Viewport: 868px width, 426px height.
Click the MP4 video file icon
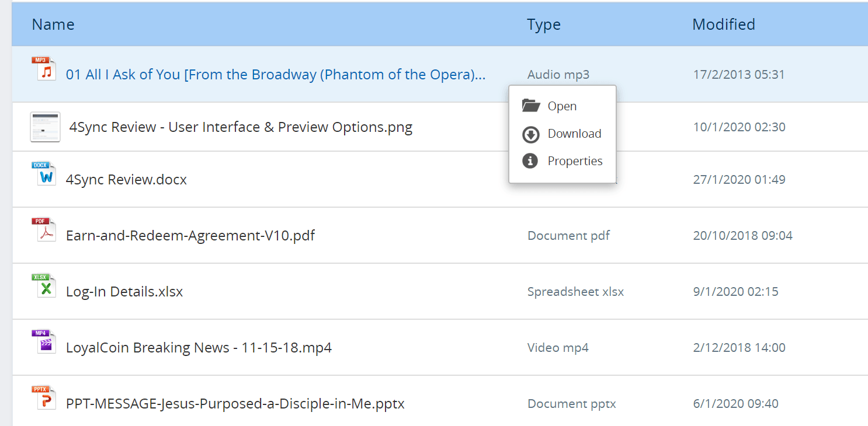(x=44, y=341)
